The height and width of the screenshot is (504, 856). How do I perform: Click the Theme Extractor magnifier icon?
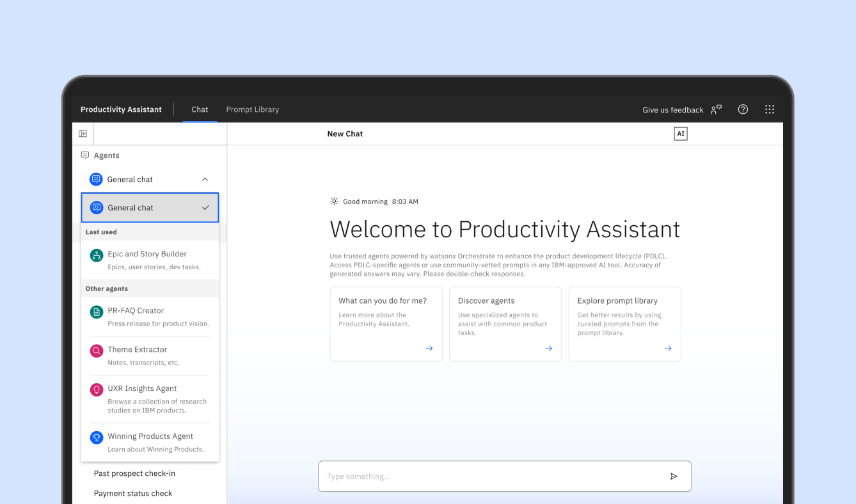point(97,351)
